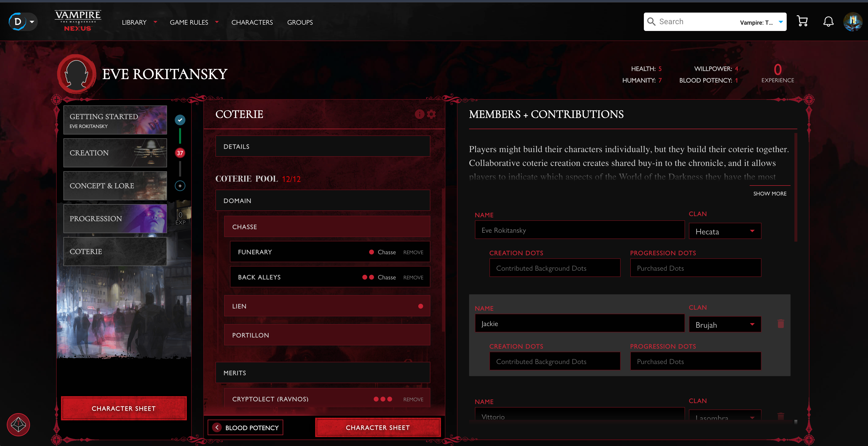The height and width of the screenshot is (446, 868).
Task: Toggle the Lien background dot
Action: tap(420, 306)
